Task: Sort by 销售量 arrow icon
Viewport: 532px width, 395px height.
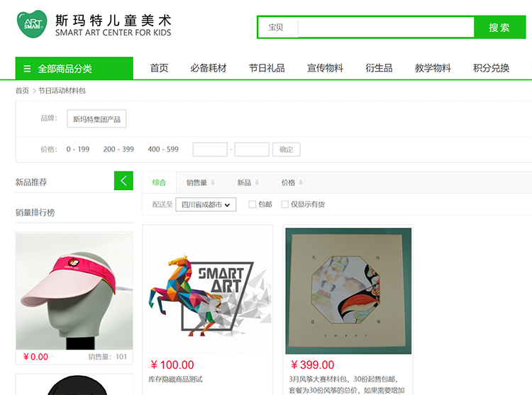Action: point(213,183)
